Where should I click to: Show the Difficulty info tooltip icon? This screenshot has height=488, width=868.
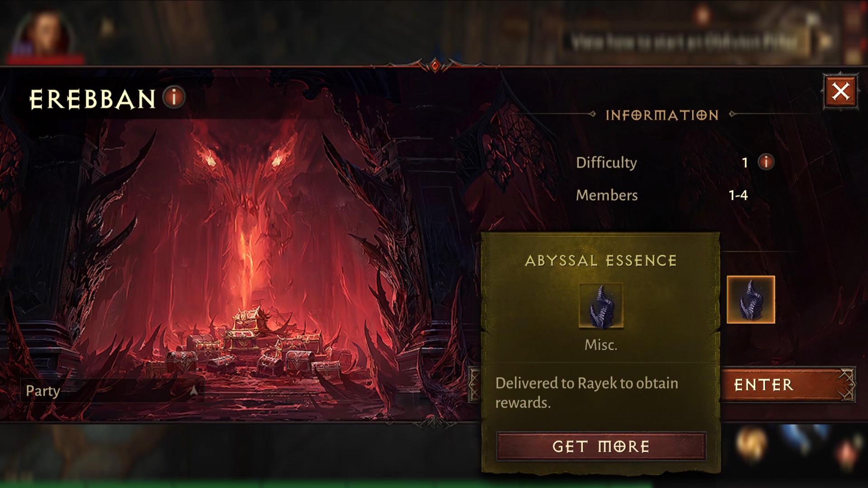(766, 162)
